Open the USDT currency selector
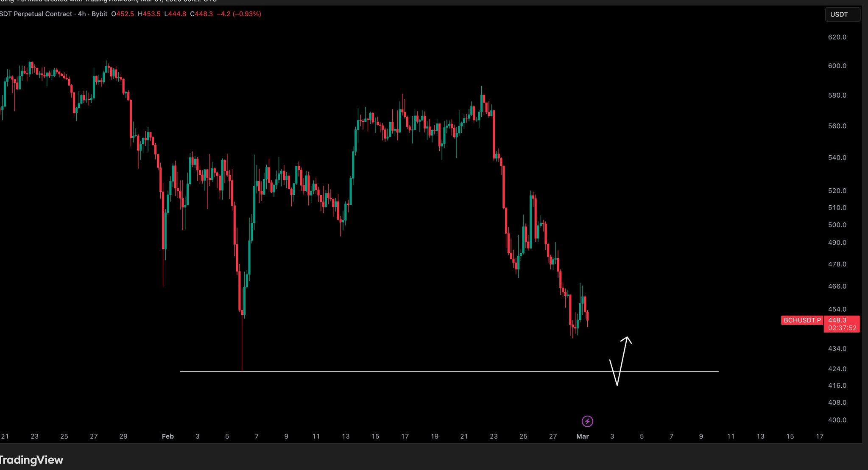 click(x=842, y=14)
